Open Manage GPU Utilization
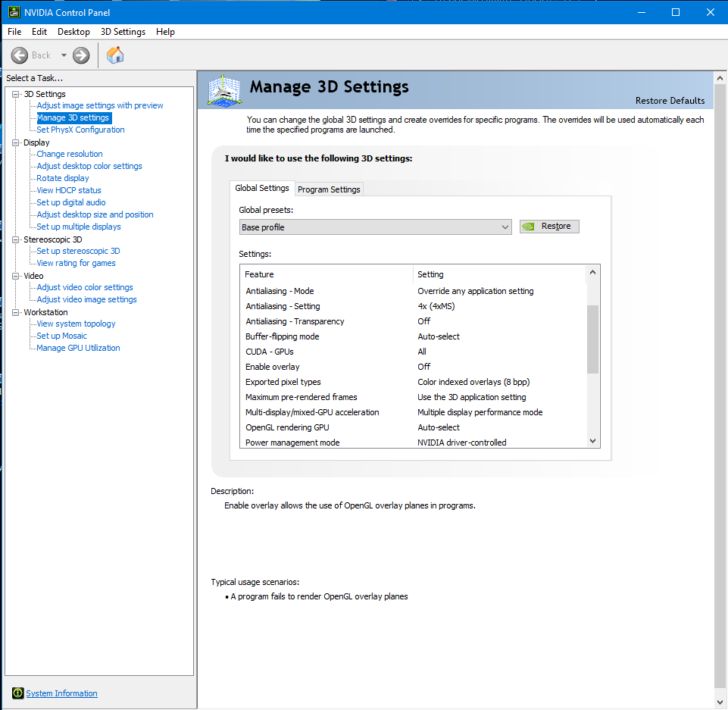 (79, 348)
